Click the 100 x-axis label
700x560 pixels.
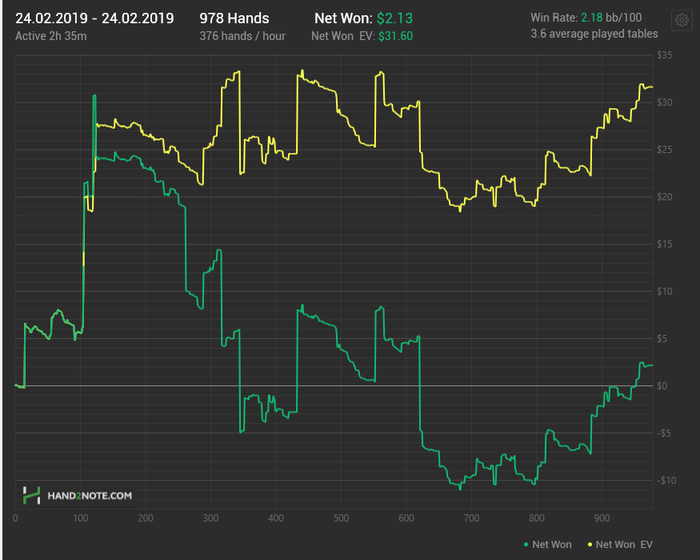pyautogui.click(x=80, y=518)
